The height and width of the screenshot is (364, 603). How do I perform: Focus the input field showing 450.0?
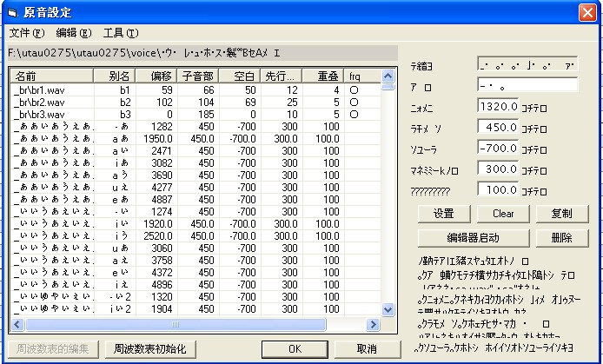pos(498,127)
